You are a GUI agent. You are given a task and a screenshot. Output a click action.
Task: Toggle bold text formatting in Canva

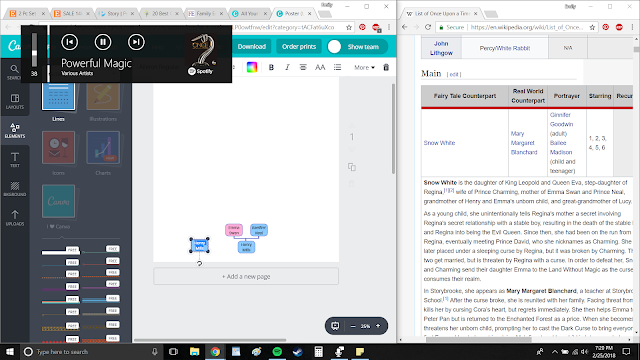(x=271, y=67)
